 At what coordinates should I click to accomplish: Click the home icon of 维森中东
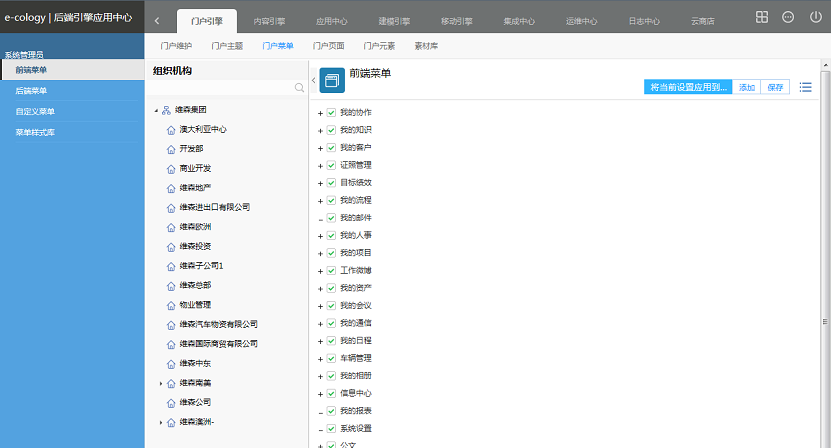pyautogui.click(x=171, y=364)
